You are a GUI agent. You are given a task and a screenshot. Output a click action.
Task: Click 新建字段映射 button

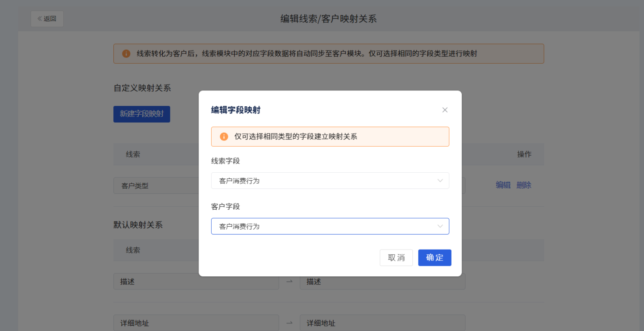142,114
